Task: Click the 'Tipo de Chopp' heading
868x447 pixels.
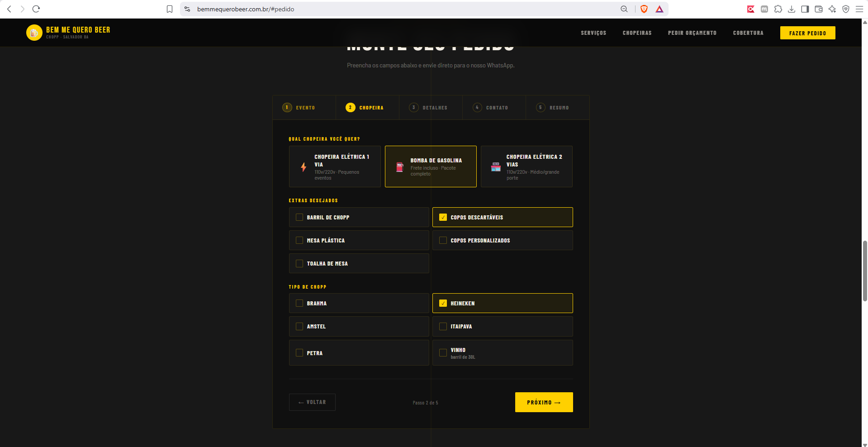Action: coord(308,287)
